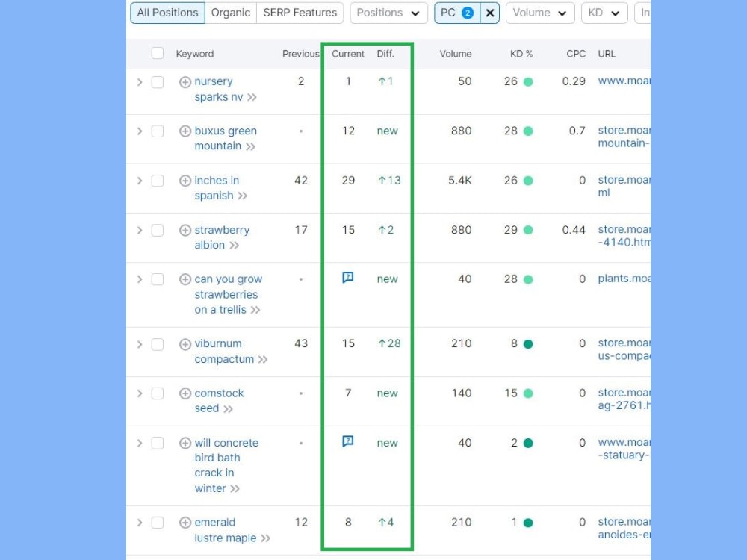Open the Positions filter dropdown

pos(388,13)
